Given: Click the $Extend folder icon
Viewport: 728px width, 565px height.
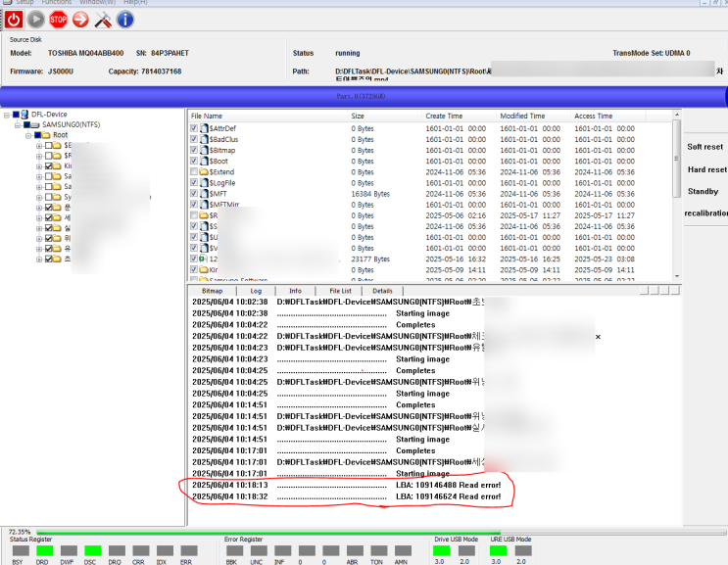Looking at the screenshot, I should click(x=204, y=171).
